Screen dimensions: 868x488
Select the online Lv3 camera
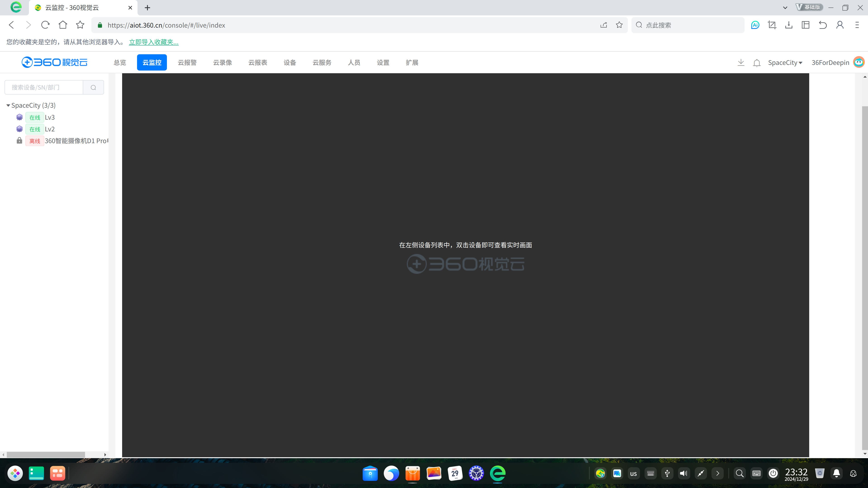point(50,117)
